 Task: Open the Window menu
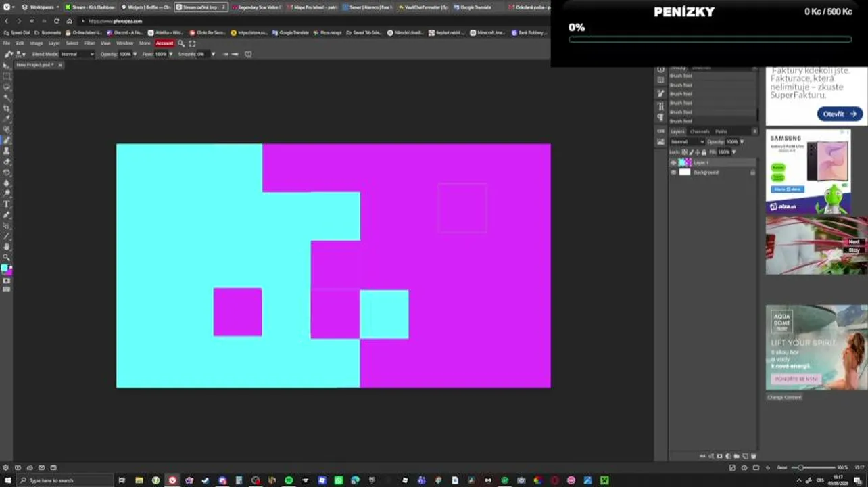coord(125,43)
